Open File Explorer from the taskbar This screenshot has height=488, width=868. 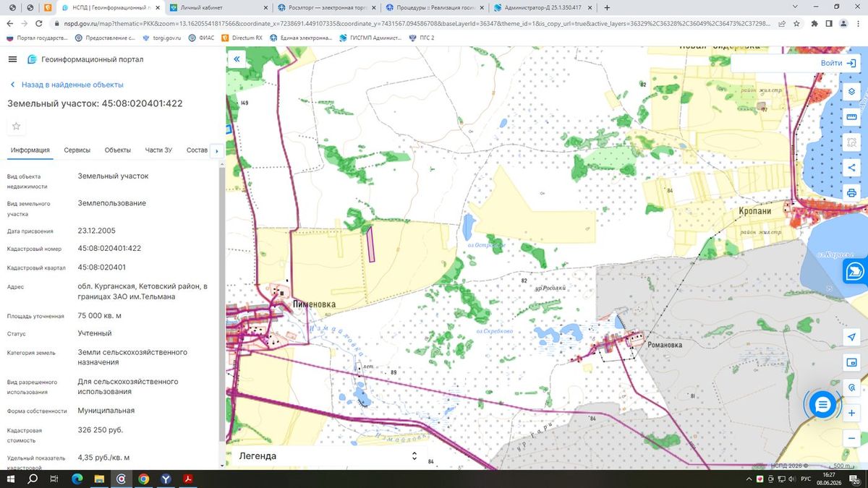coord(99,479)
